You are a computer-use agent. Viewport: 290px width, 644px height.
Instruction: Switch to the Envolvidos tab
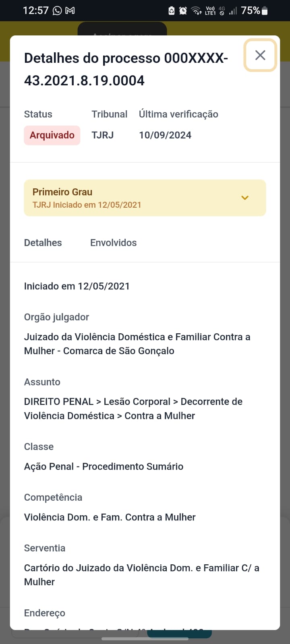click(x=113, y=243)
